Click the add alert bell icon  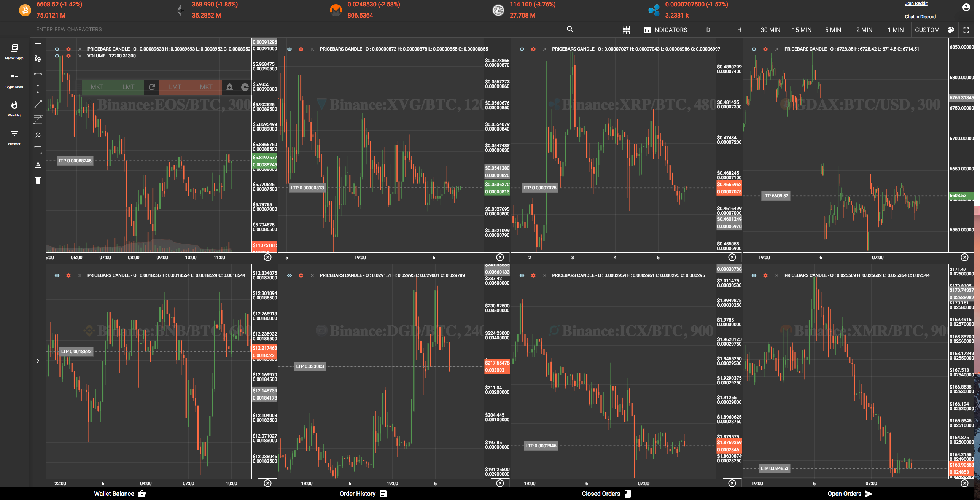coord(230,87)
